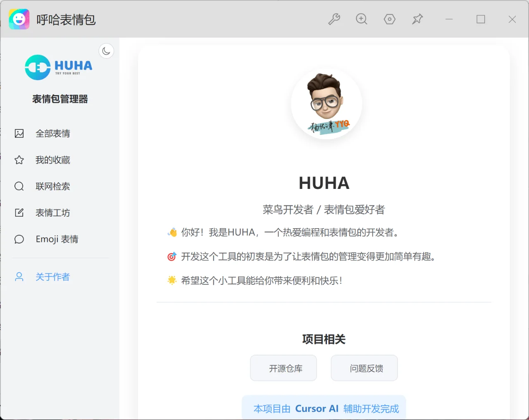The width and height of the screenshot is (529, 420).
Task: Open the 问题反馈 button
Action: 364,368
